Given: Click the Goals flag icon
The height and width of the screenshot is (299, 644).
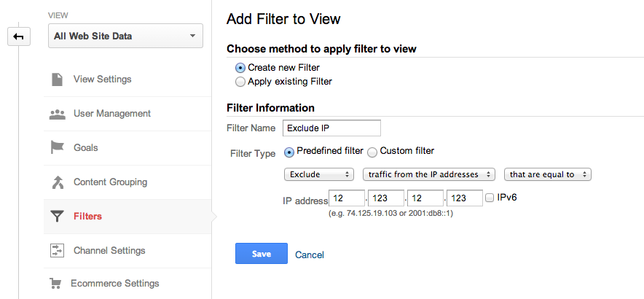Looking at the screenshot, I should [57, 148].
